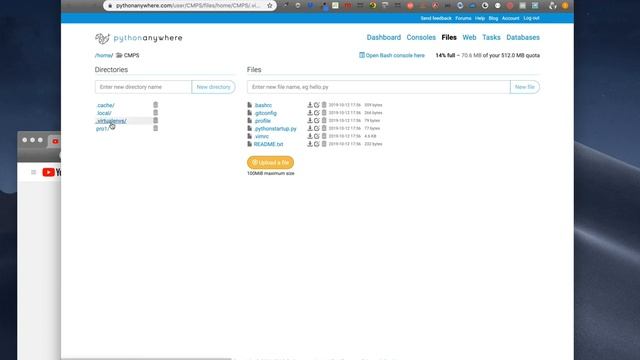Open the .gitconfig file

tap(265, 113)
